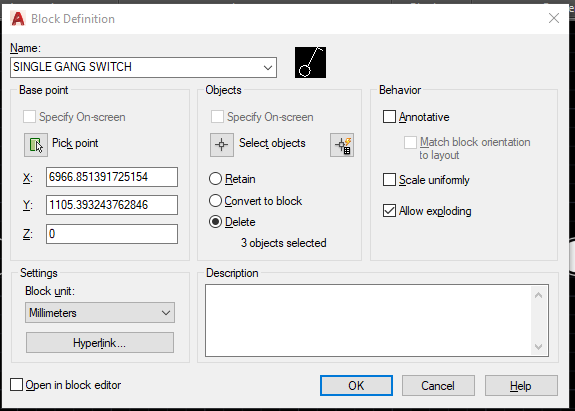This screenshot has height=411, width=575.
Task: Click the Pick point icon button
Action: pos(36,145)
